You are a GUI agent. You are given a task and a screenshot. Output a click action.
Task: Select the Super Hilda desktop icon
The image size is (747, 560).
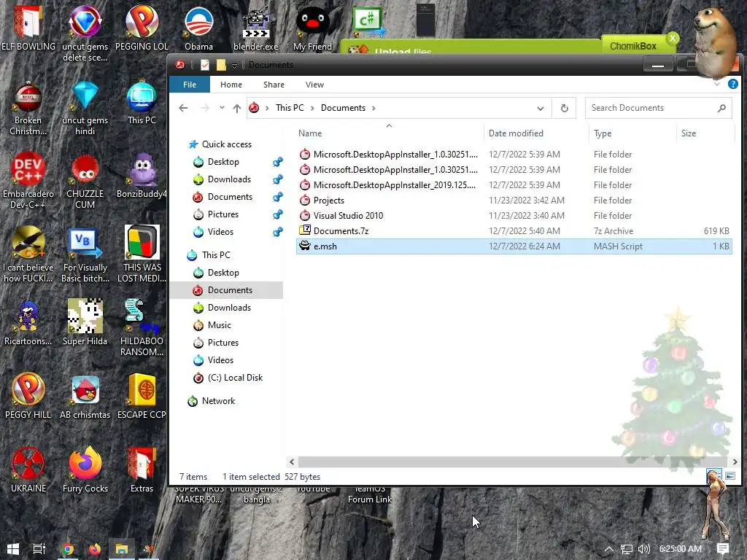[85, 323]
